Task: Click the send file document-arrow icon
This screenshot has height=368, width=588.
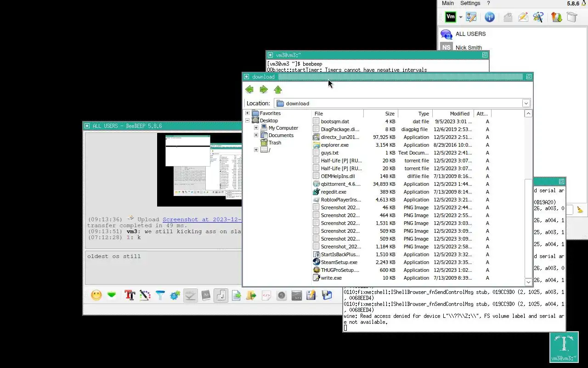Action: [x=237, y=295]
